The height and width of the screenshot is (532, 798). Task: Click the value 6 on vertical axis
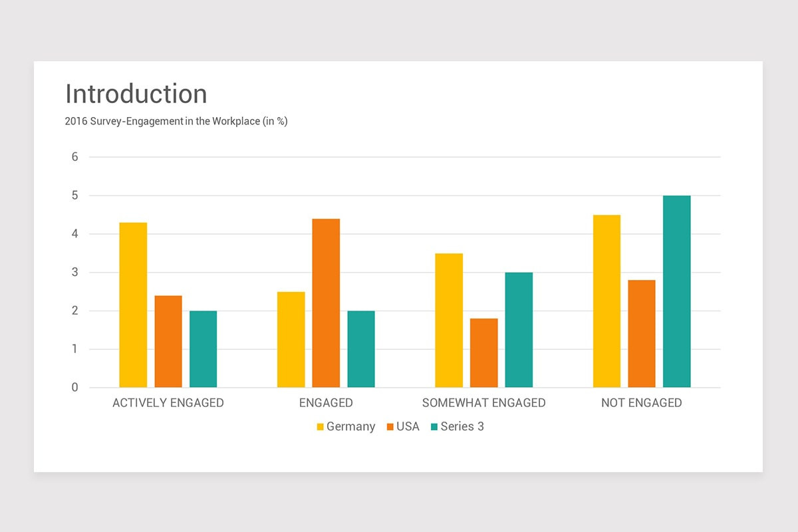[75, 157]
